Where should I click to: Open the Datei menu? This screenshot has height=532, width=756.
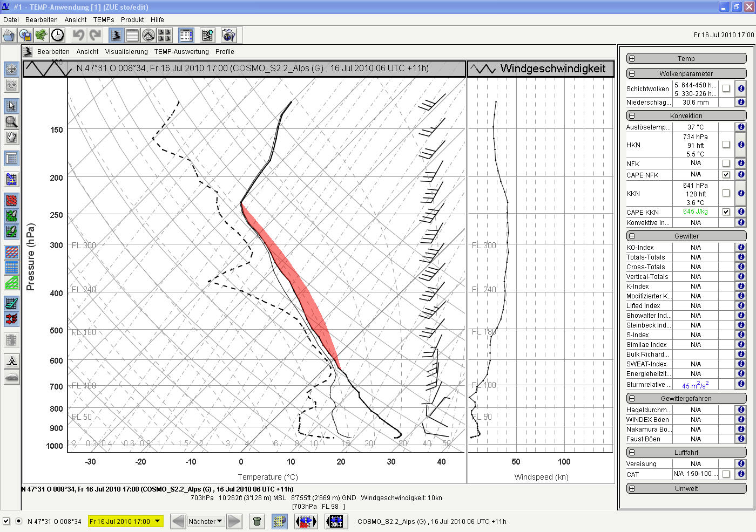pos(11,19)
